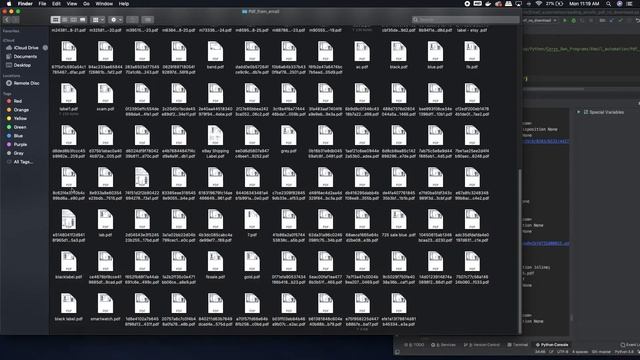The image size is (640, 360).
Task: Select the smartwatch.pdf file icon
Action: (x=105, y=303)
